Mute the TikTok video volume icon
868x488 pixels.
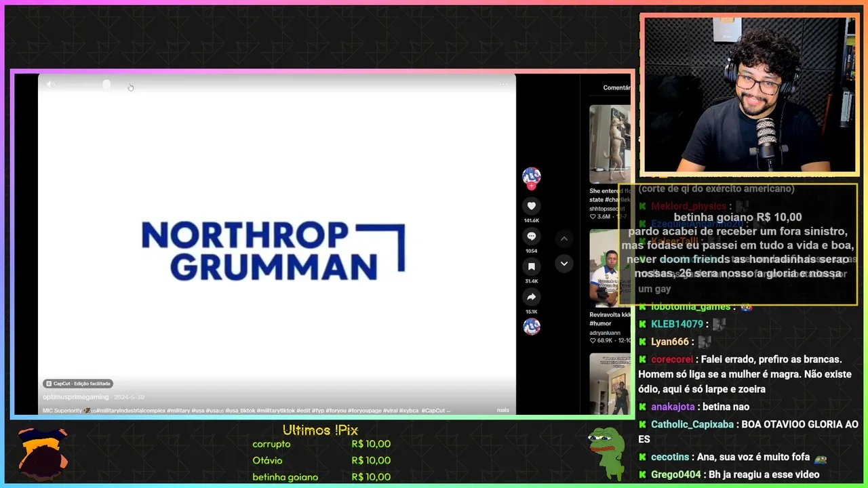coord(50,84)
